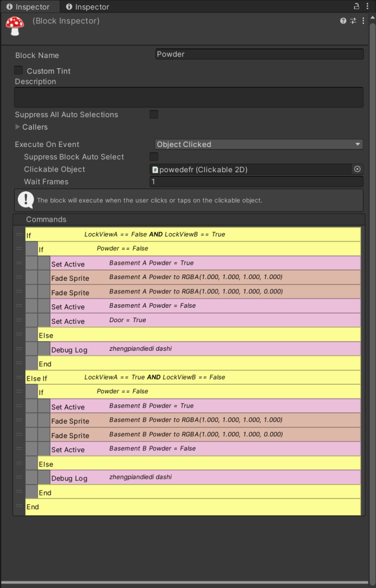Viewport: 376px width, 588px height.
Task: Open object picker for Clickable Object
Action: point(357,169)
